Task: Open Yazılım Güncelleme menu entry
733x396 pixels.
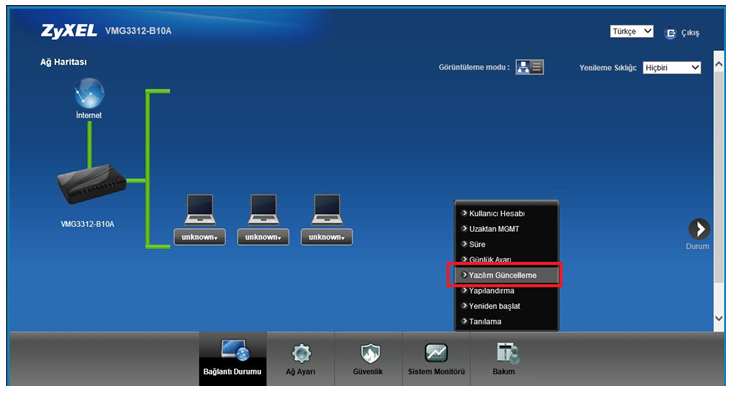Action: pyautogui.click(x=507, y=275)
